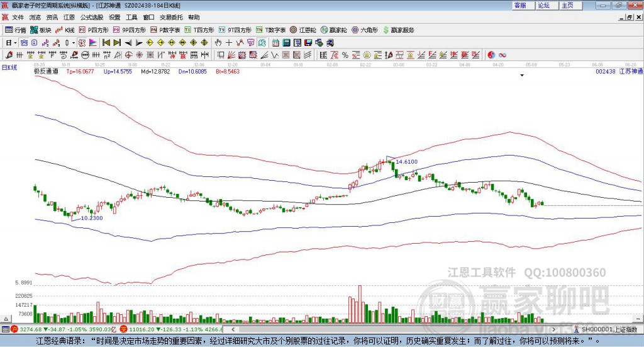Select the red pencil drawing tool
644x347 pixels.
coord(9,55)
